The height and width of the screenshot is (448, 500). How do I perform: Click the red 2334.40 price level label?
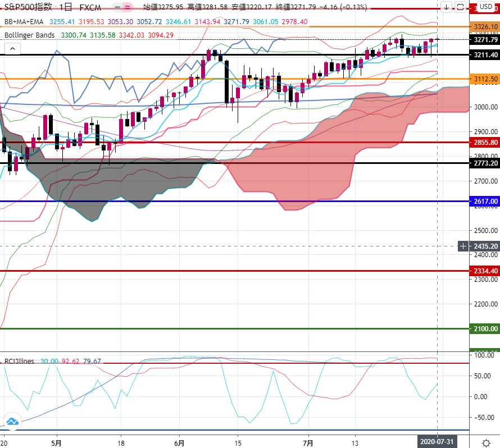(485, 271)
